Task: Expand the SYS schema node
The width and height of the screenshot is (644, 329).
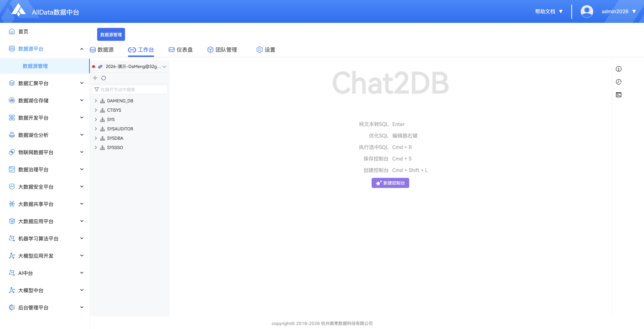Action: [x=96, y=119]
